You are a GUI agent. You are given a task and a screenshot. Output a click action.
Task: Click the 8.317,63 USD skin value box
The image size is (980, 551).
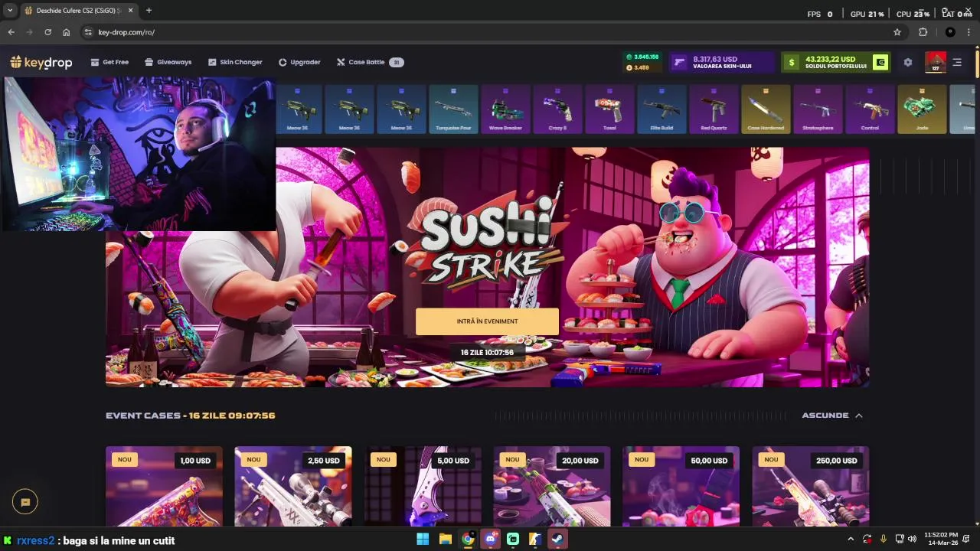click(x=722, y=63)
